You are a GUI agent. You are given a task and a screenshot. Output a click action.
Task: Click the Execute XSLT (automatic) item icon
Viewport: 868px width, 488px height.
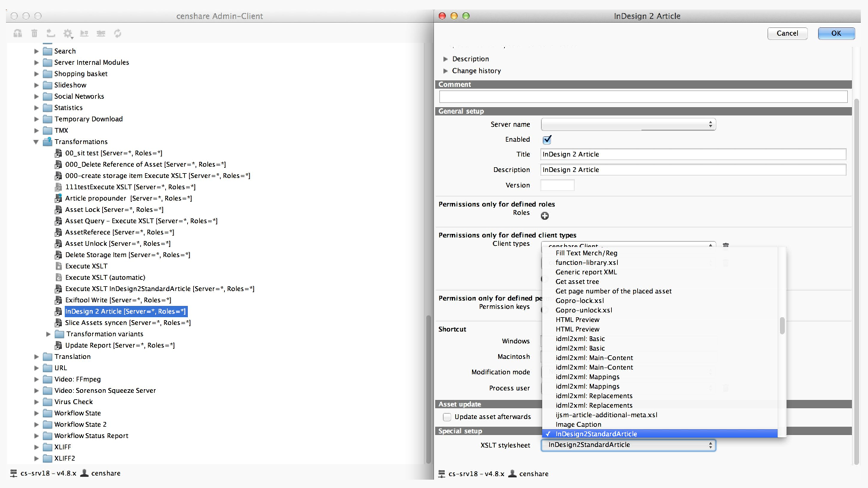[x=58, y=277]
